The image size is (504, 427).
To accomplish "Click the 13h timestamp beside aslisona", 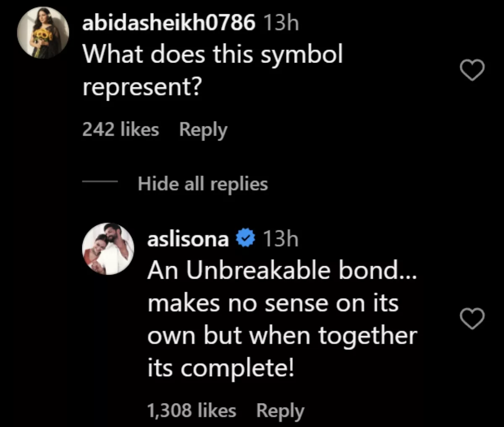I will 281,239.
